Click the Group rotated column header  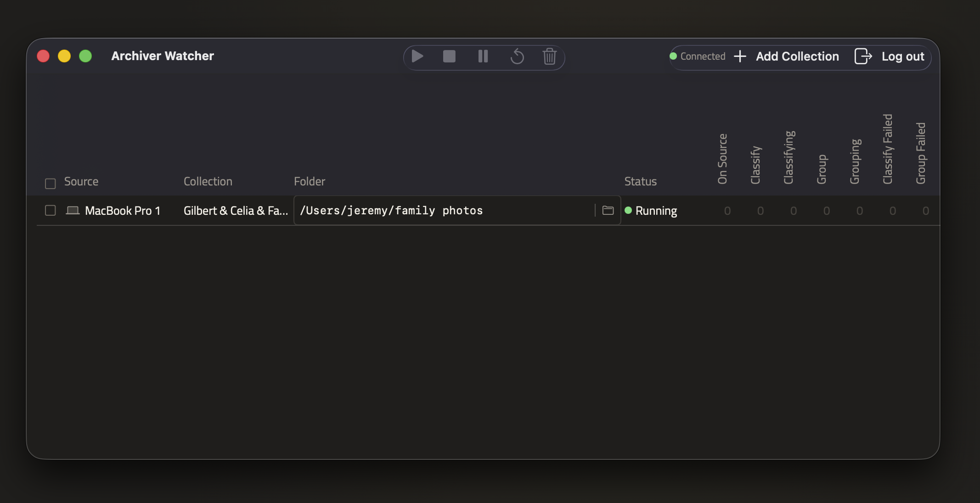point(822,169)
